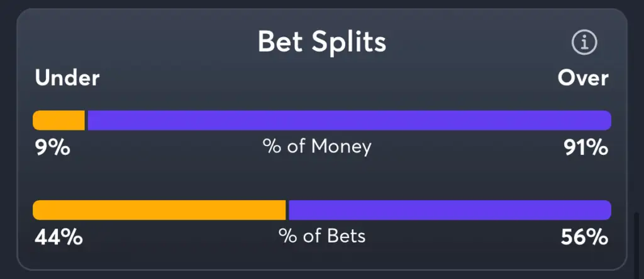Click the purple Over segment of bets bar

pos(450,210)
